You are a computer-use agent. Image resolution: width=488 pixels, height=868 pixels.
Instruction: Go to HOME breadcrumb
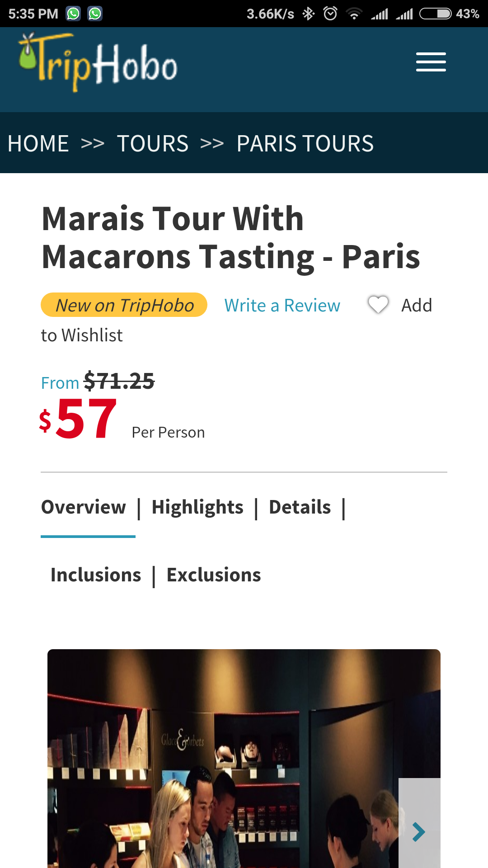click(x=38, y=144)
